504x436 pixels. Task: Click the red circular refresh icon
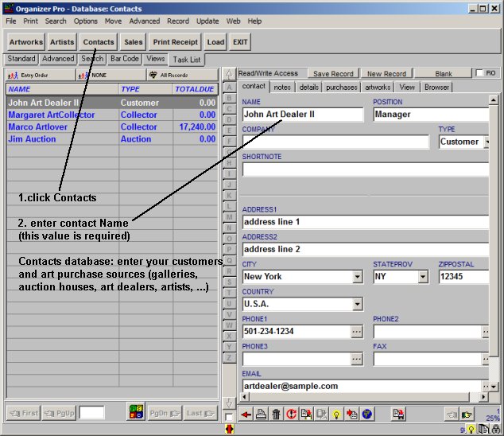coord(291,415)
